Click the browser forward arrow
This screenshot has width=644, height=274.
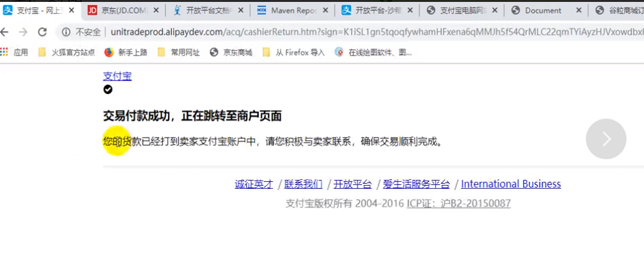click(x=23, y=32)
